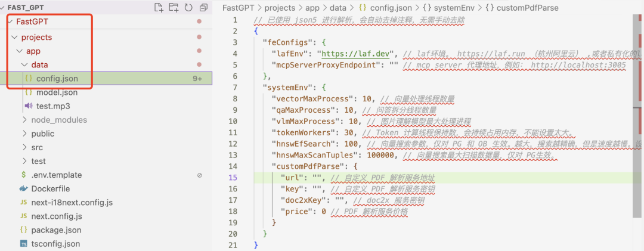644x251 pixels.
Task: Collapse the FastGPT root folder chevron
Action: (x=10, y=22)
